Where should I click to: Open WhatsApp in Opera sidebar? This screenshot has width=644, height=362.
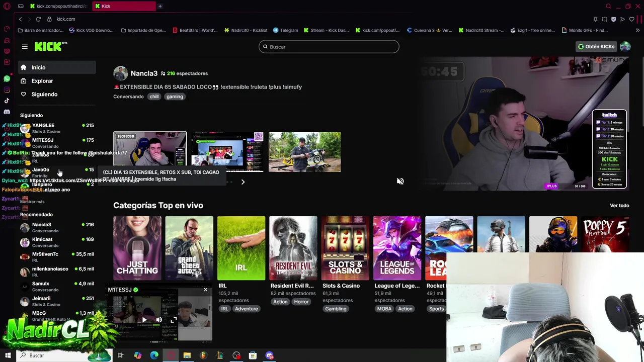[7, 79]
